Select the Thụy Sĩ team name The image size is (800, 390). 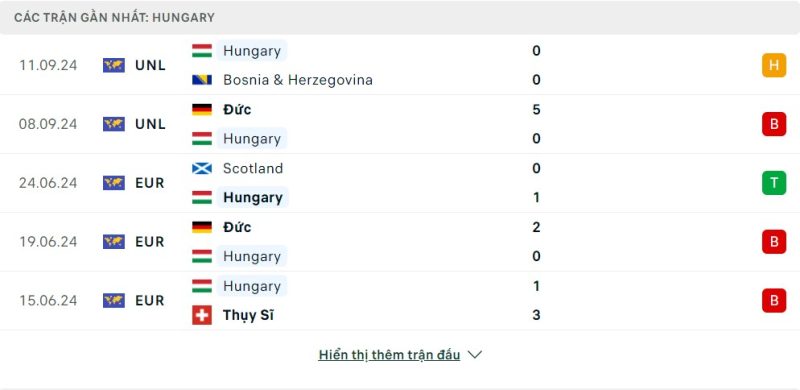[248, 315]
